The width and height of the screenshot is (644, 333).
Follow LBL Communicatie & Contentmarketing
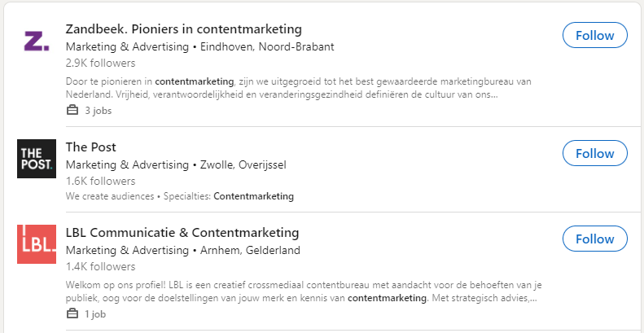click(x=594, y=239)
